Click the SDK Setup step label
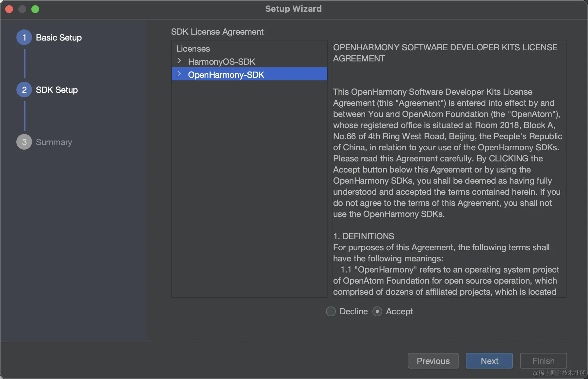Image resolution: width=588 pixels, height=379 pixels. pyautogui.click(x=57, y=90)
